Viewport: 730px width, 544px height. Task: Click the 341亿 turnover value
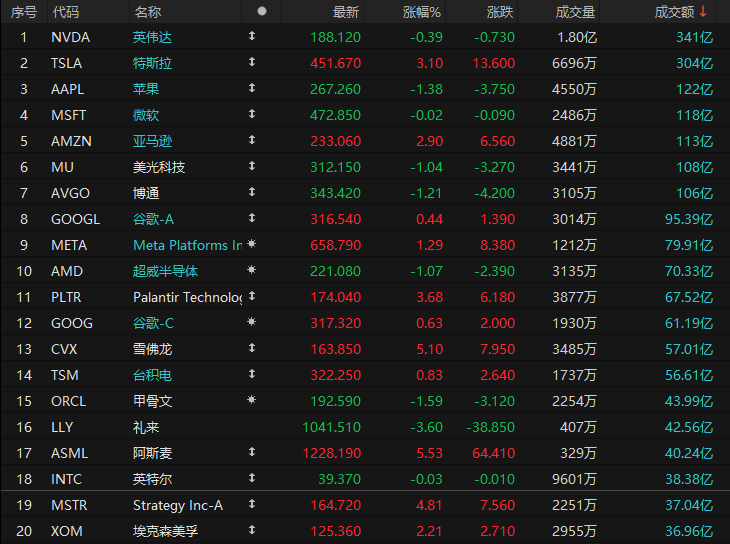[694, 37]
